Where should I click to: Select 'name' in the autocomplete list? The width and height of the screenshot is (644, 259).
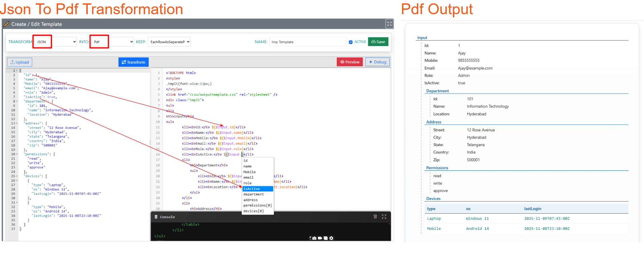(258, 166)
